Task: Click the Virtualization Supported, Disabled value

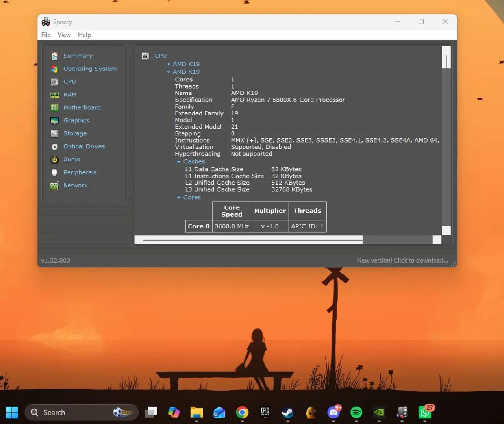Action: [261, 147]
